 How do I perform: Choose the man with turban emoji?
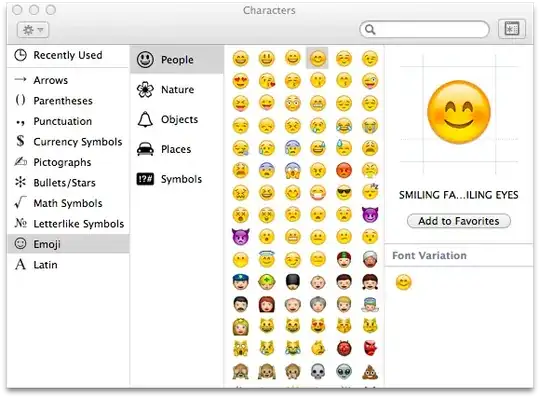click(370, 259)
